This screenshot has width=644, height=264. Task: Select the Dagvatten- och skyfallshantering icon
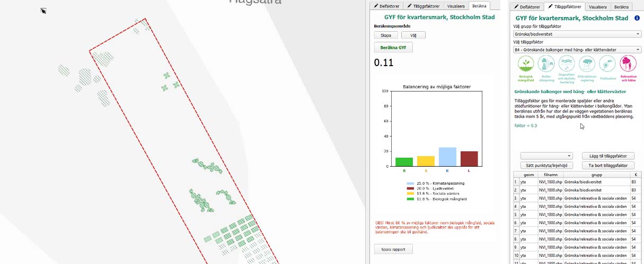tap(567, 65)
